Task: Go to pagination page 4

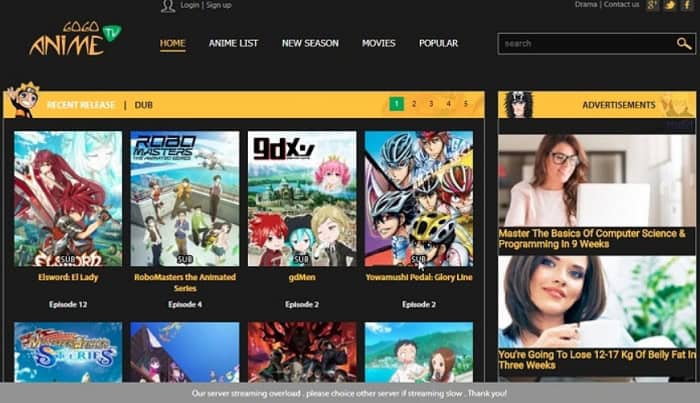Action: tap(449, 104)
